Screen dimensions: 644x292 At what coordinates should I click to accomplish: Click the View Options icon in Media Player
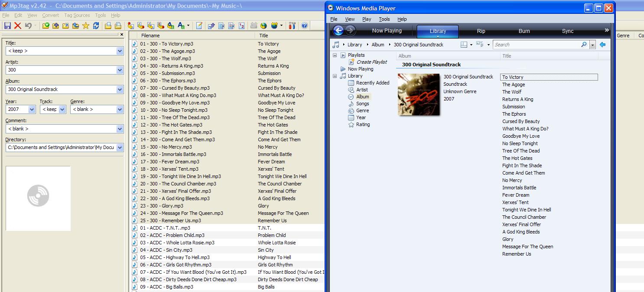pos(480,44)
